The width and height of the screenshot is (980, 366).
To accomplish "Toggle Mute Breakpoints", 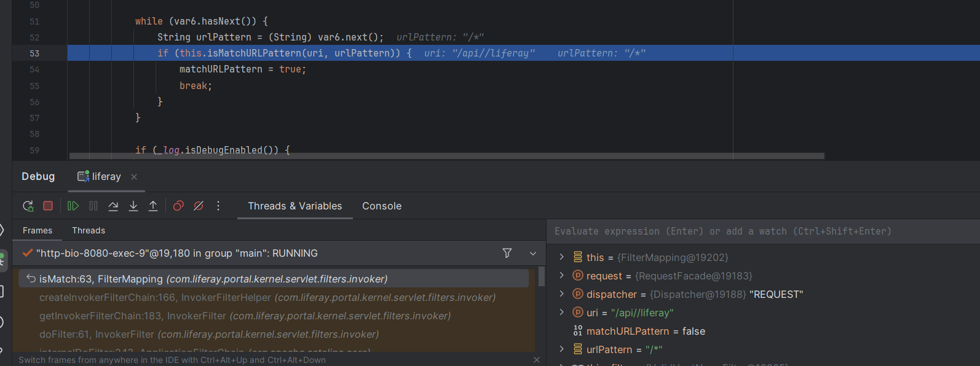I will (x=199, y=206).
